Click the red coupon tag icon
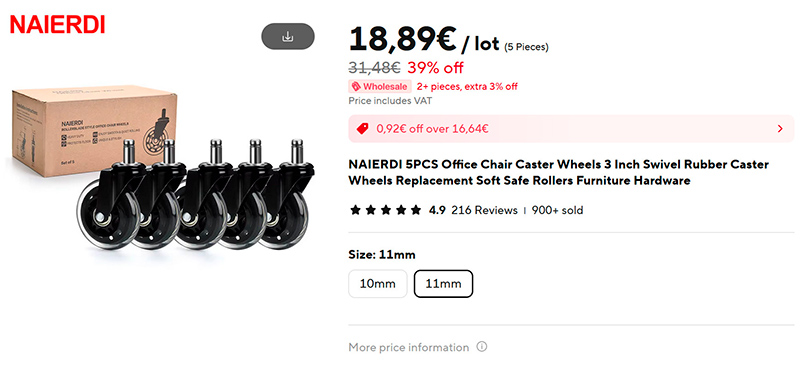The height and width of the screenshot is (371, 800). (x=362, y=129)
